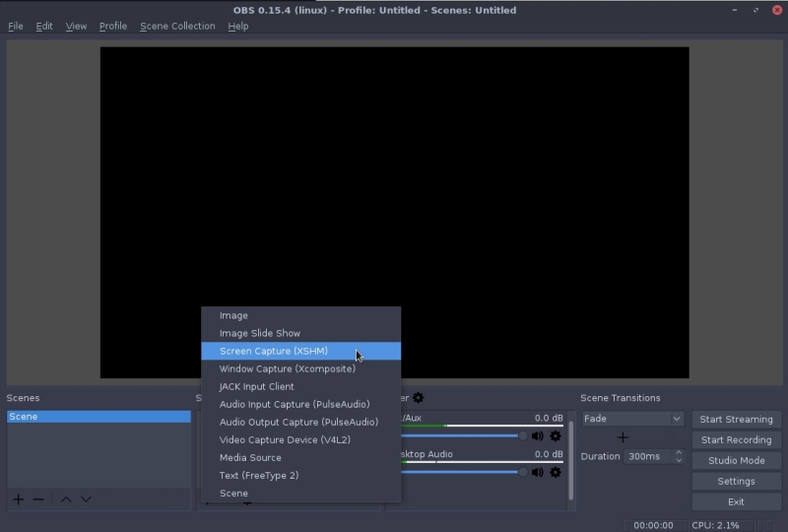Open the Mic/Aux gear options
The width and height of the screenshot is (788, 532).
click(556, 436)
